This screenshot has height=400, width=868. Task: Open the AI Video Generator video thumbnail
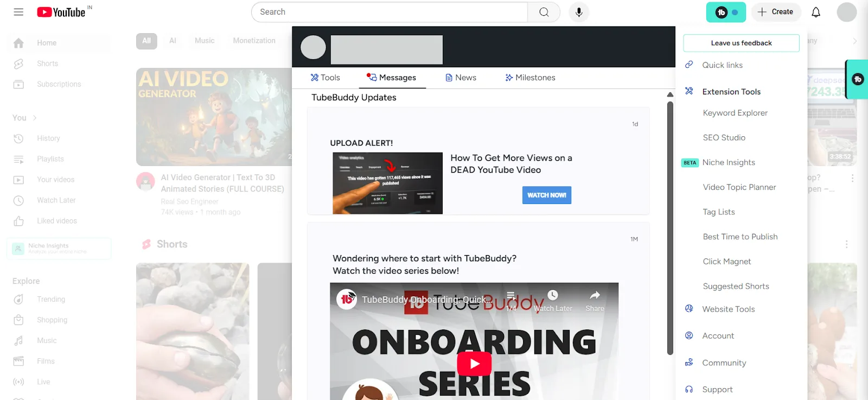[x=214, y=117]
